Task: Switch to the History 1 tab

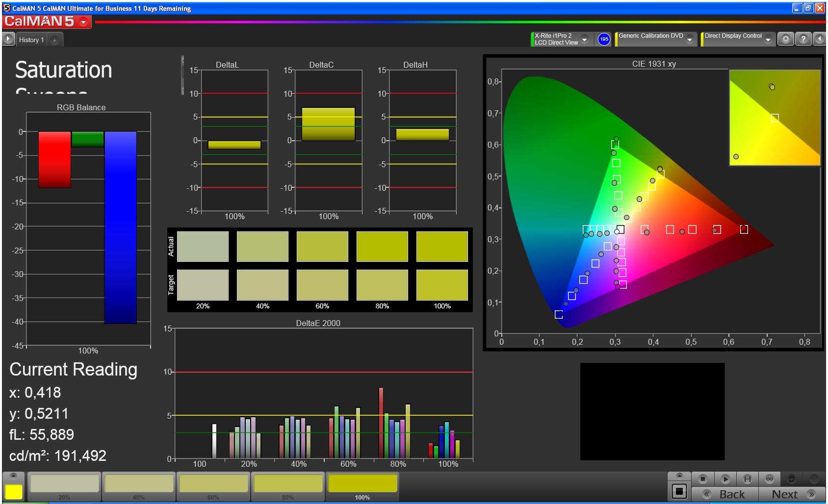Action: pyautogui.click(x=31, y=40)
